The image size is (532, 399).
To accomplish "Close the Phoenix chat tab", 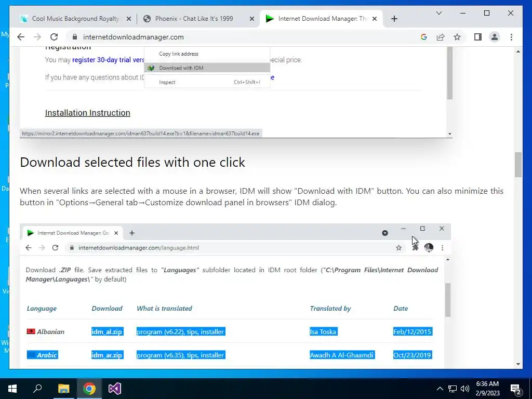I will click(x=252, y=19).
